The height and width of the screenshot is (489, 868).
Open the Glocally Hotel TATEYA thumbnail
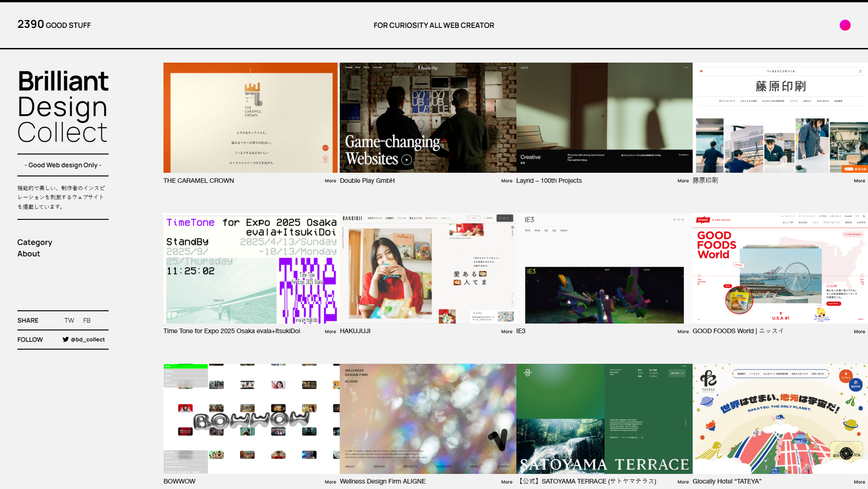click(x=780, y=419)
